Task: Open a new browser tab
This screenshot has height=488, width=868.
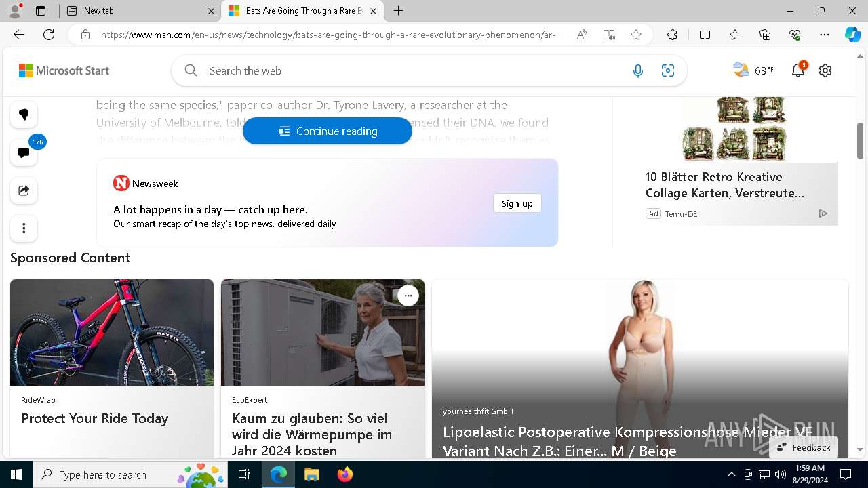Action: click(x=399, y=11)
